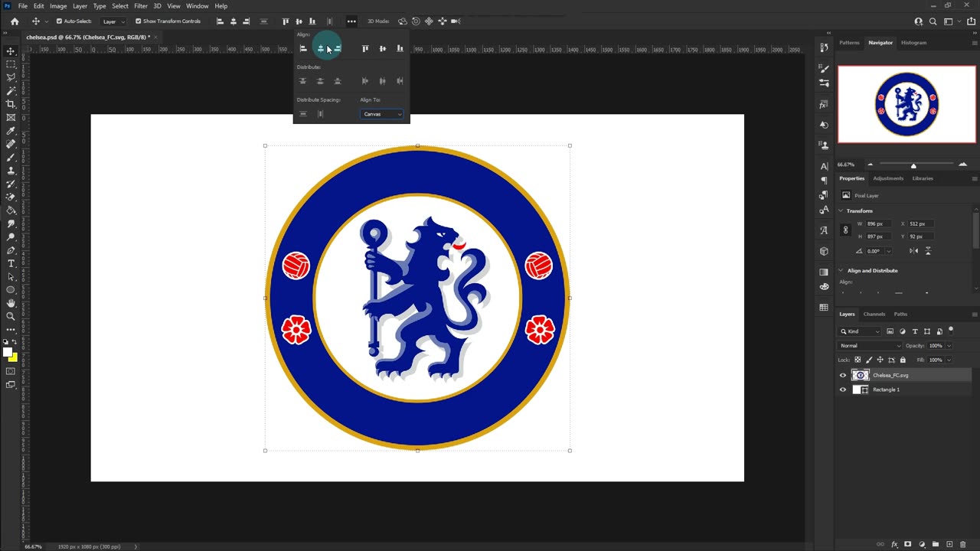Click the yellow background color swatch
The image size is (980, 551).
click(x=15, y=358)
